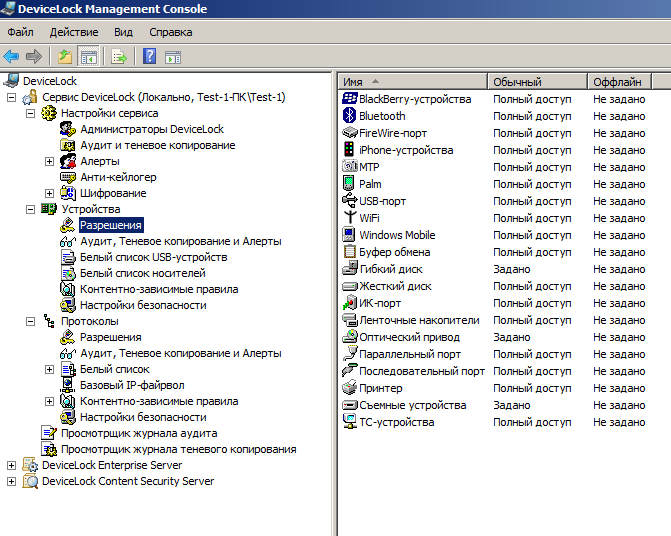Toggle the Show/Hide console tree icon
Screen dimensions: 671x536
click(x=89, y=56)
